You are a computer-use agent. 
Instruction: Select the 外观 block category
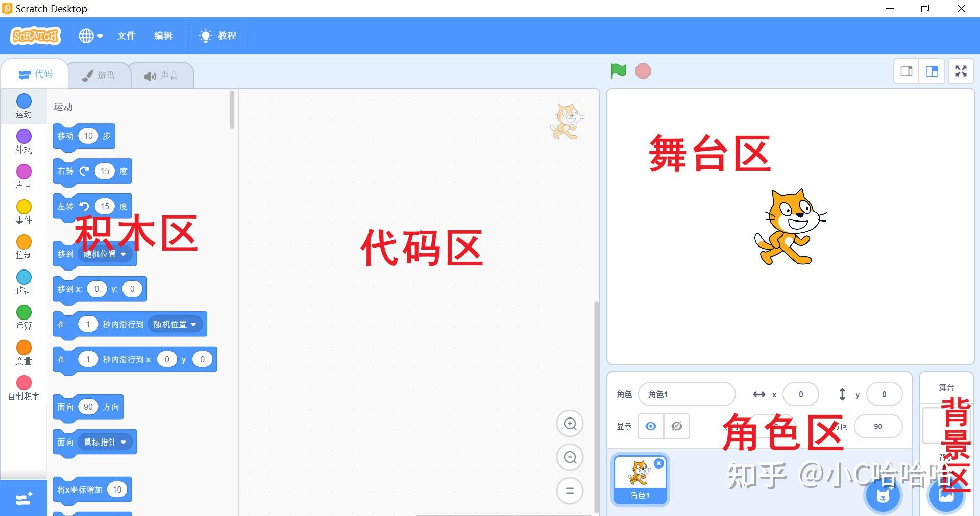tap(24, 141)
